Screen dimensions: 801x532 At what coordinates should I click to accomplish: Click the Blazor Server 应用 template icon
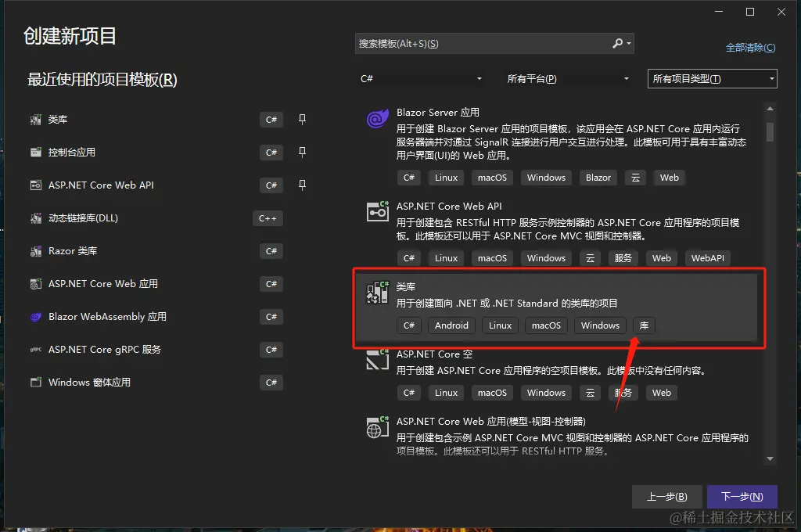point(377,118)
